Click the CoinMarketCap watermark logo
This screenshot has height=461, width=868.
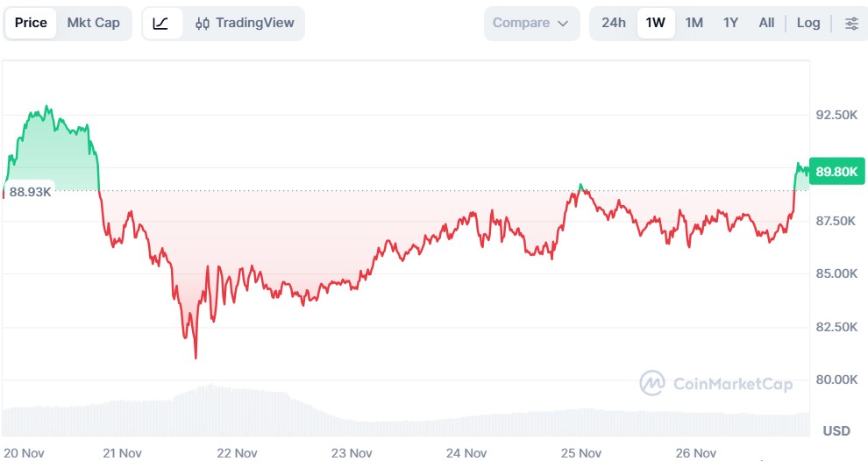click(x=651, y=383)
